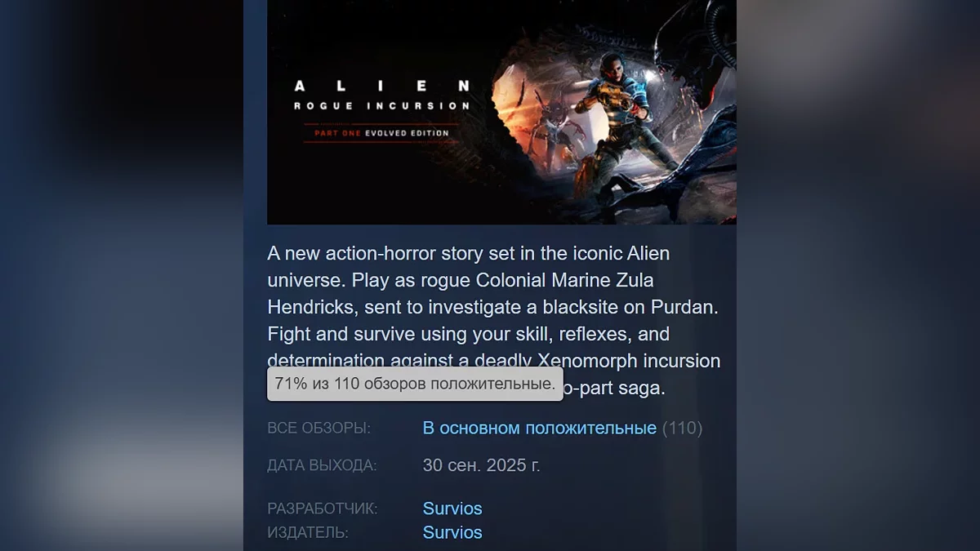Image resolution: width=980 pixels, height=551 pixels.
Task: Open the Survios developer link
Action: [x=452, y=509]
